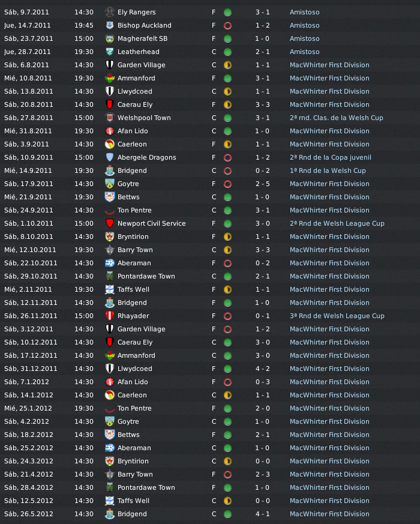The height and width of the screenshot is (524, 420).
Task: Click the Bishop Auckland club crest
Action: click(x=110, y=25)
